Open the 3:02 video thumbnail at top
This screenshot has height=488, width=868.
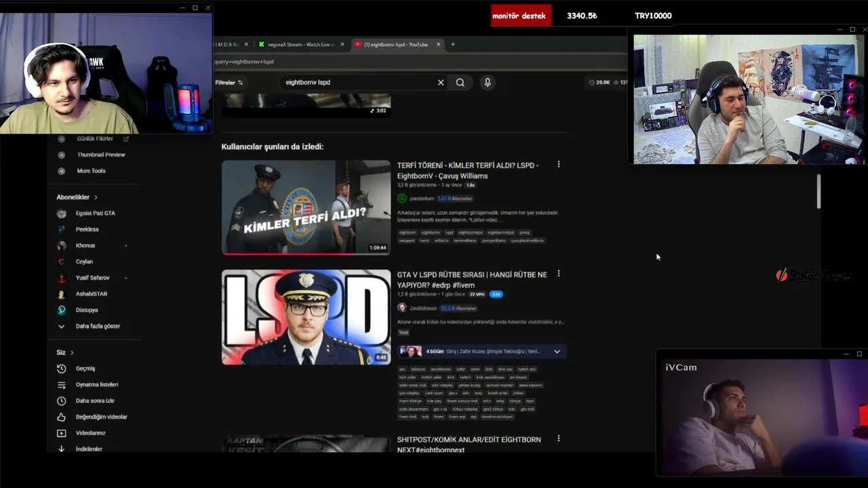[306, 105]
